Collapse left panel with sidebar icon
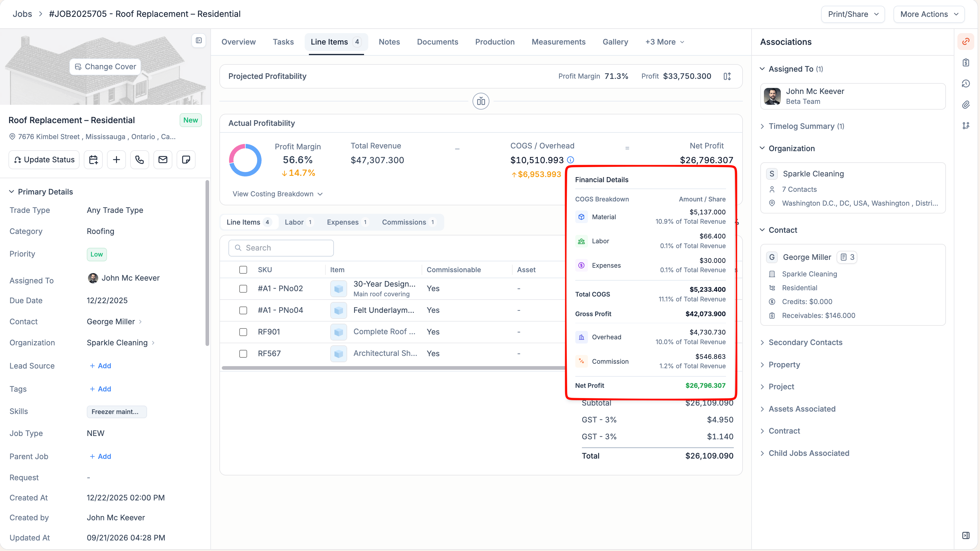 tap(199, 40)
